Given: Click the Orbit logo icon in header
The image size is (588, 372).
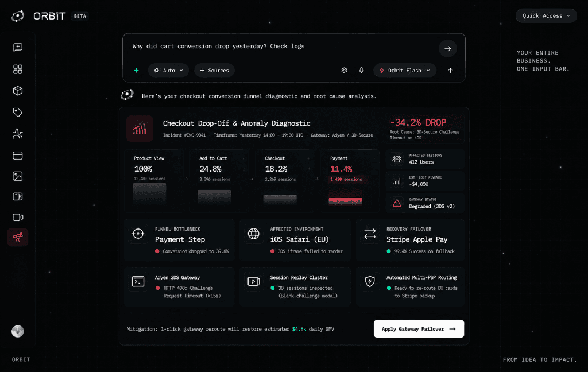Looking at the screenshot, I should point(18,16).
